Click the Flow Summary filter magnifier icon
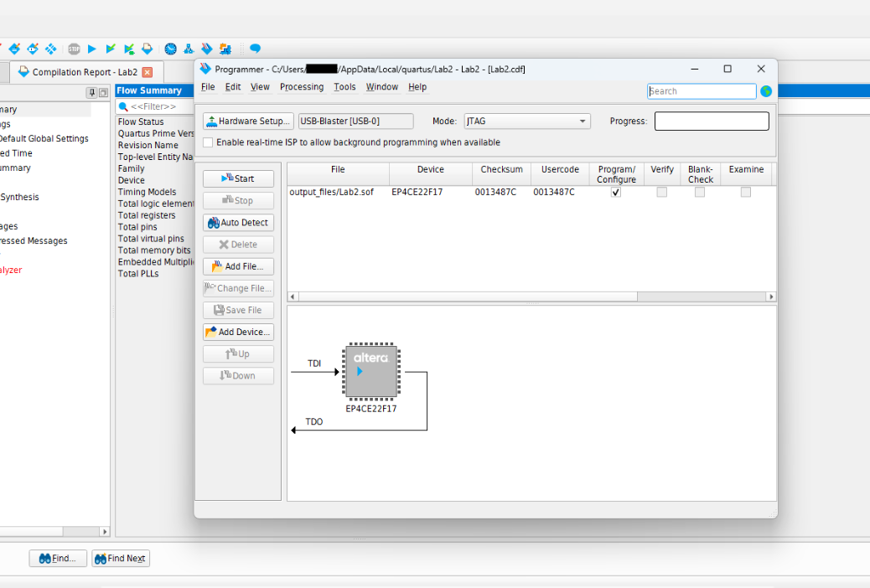870x588 pixels. 123,106
